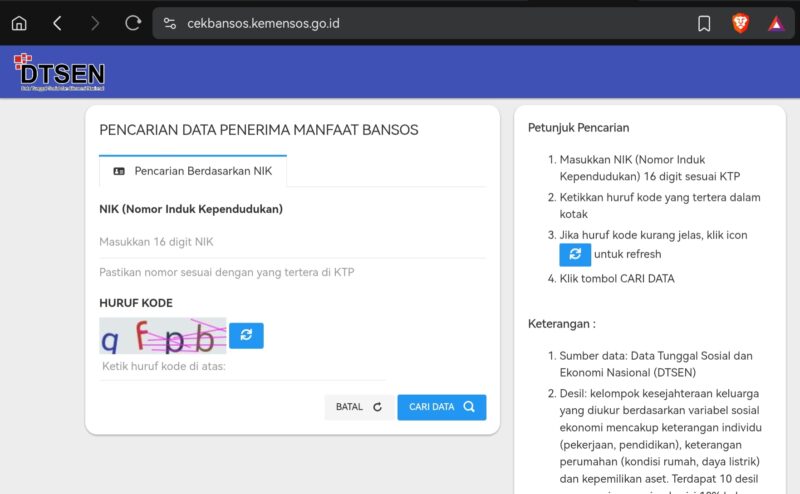Click the DTSEN logo
Screen dimensions: 800x494
tap(60, 72)
